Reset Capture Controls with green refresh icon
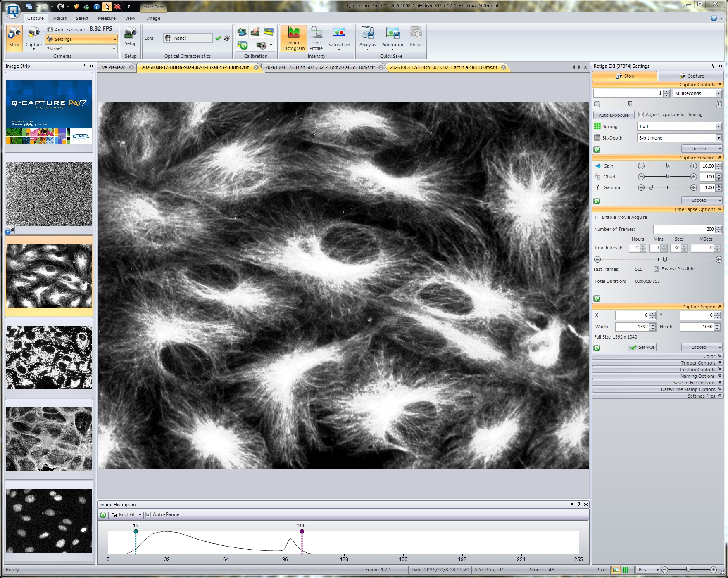Image resolution: width=728 pixels, height=578 pixels. pyautogui.click(x=597, y=149)
